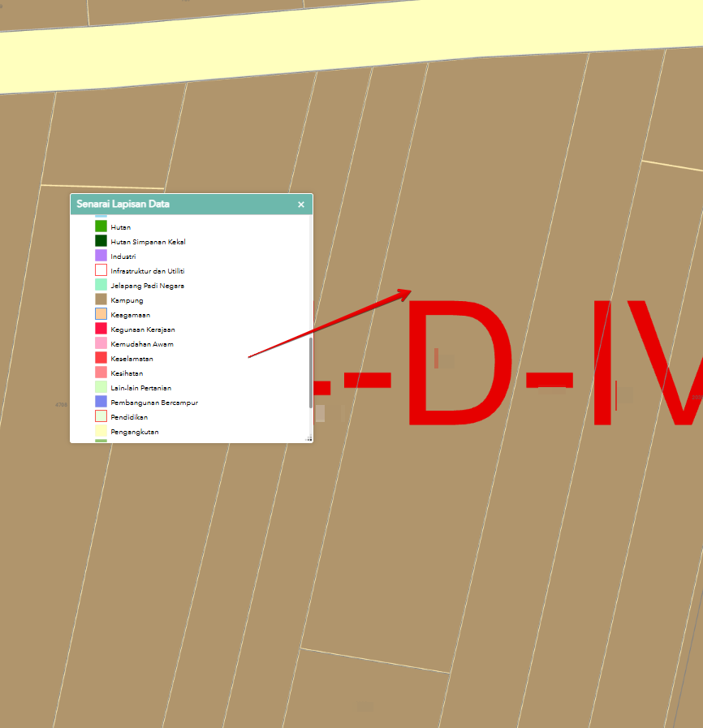This screenshot has height=728, width=703.
Task: Close the Senarai Lapisan Data panel
Action: pos(301,205)
